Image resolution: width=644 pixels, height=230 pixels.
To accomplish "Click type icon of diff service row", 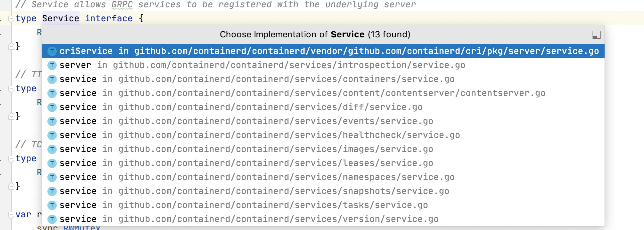I will pyautogui.click(x=52, y=107).
